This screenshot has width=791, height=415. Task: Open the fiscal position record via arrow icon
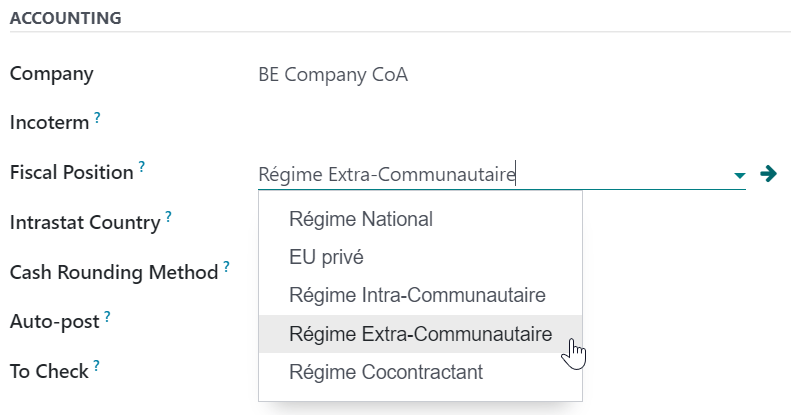click(x=768, y=174)
